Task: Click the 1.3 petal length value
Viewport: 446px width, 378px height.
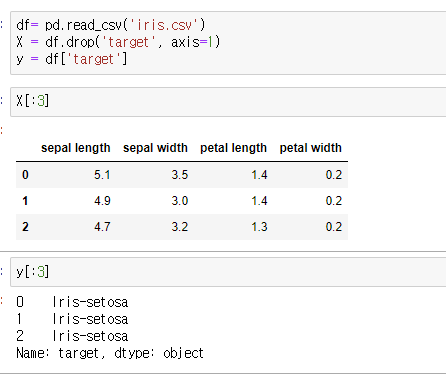Action: click(x=259, y=227)
